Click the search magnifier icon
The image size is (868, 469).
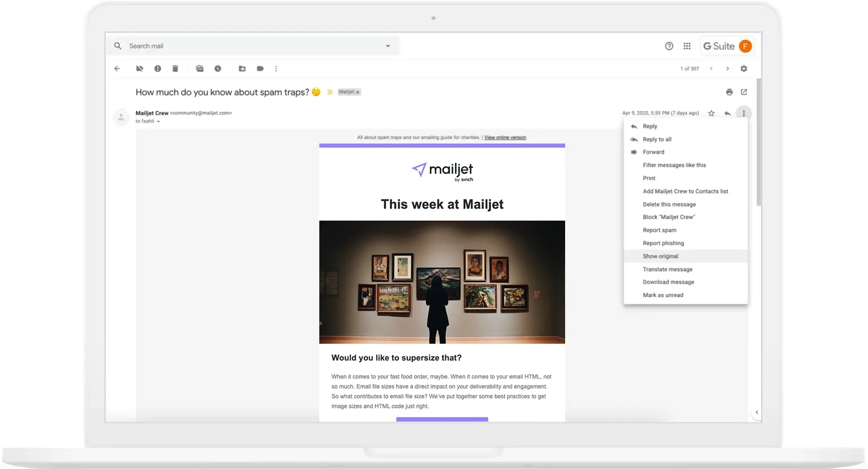118,46
